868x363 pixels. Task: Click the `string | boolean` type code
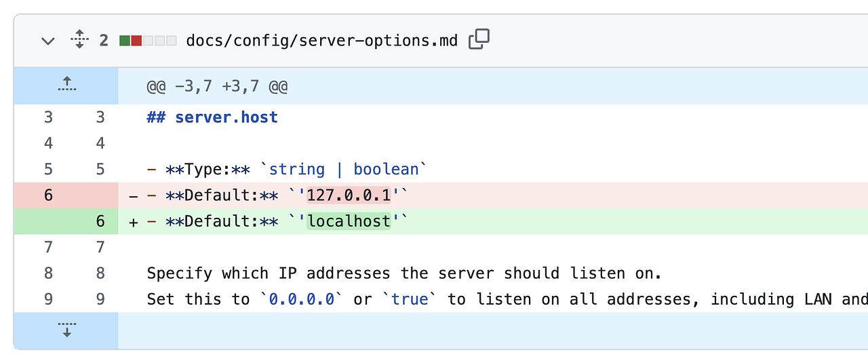pyautogui.click(x=344, y=169)
